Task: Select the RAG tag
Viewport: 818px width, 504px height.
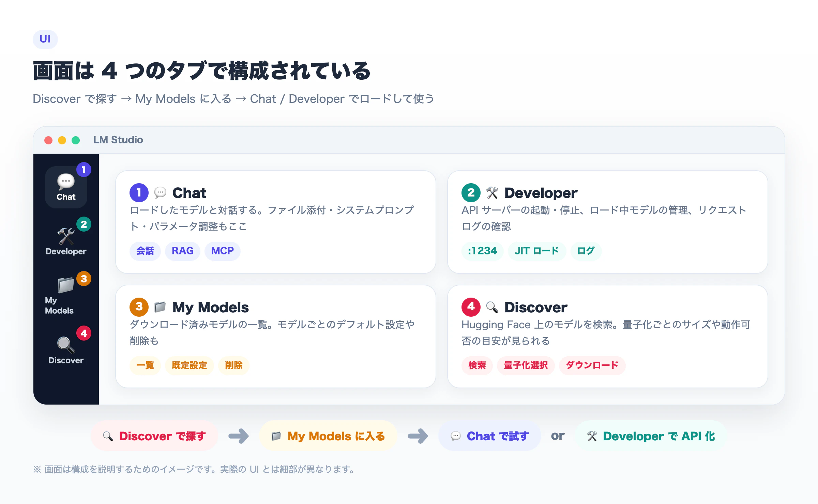Action: tap(183, 251)
